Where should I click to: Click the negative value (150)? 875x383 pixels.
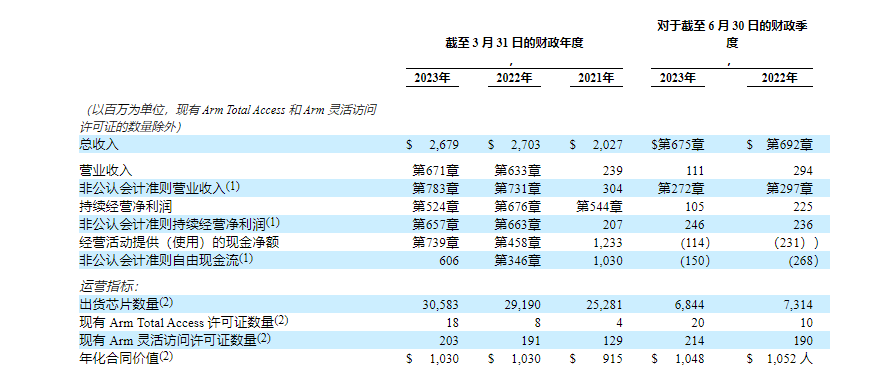[x=695, y=261]
